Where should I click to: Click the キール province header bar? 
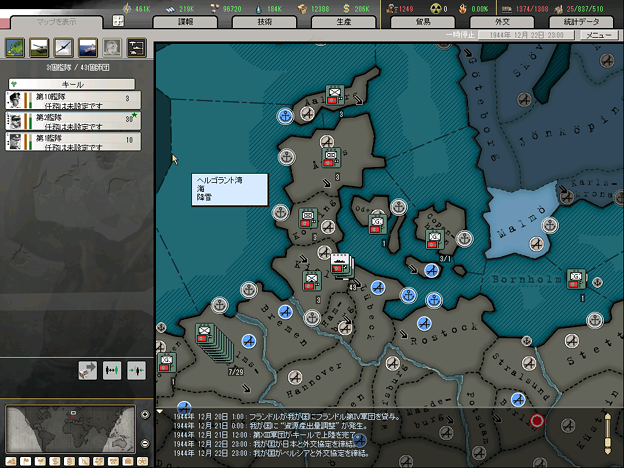point(72,84)
